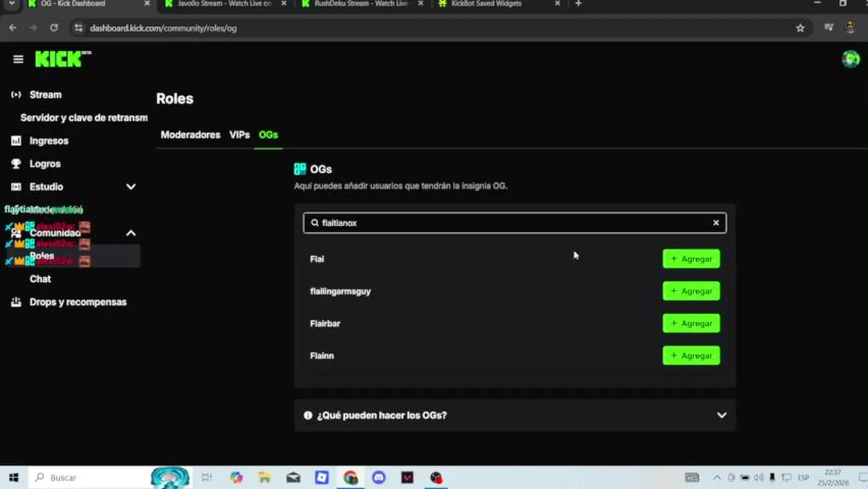
Task: Click the search magnifier icon
Action: [314, 223]
